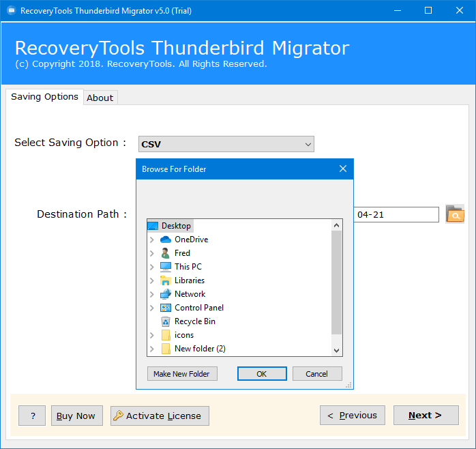Open the Select Saving Option CSV dropdown
This screenshot has width=476, height=449.
[226, 144]
